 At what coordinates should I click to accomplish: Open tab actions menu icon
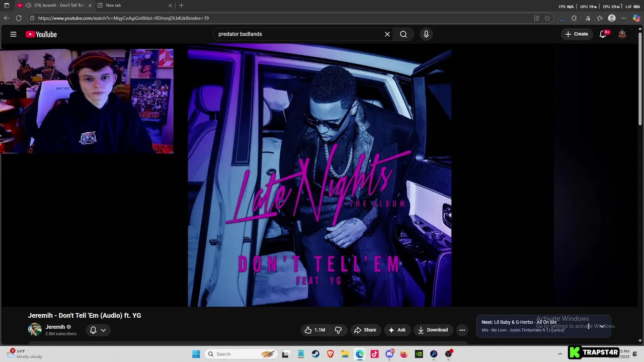[x=7, y=6]
